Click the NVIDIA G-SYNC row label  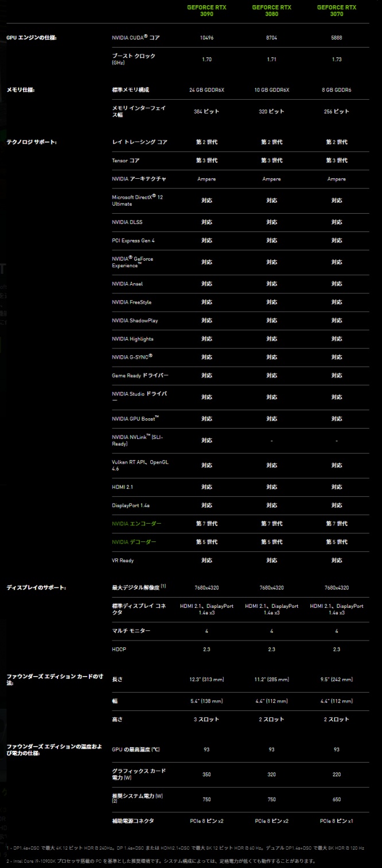coord(132,357)
